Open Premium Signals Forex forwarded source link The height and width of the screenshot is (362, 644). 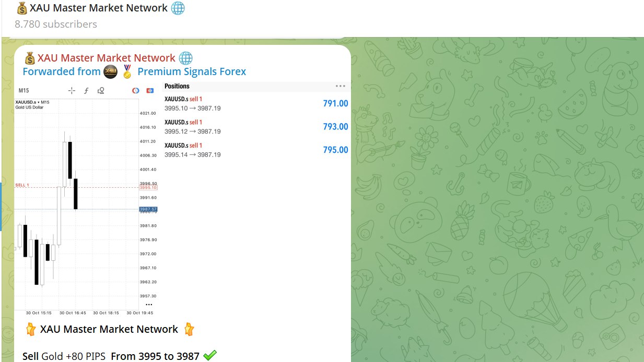tap(192, 71)
